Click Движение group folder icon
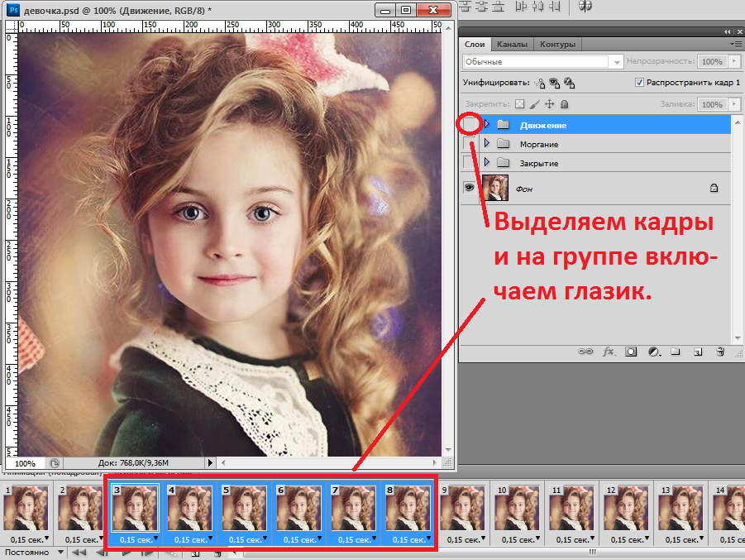This screenshot has height=560, width=745. tap(503, 125)
